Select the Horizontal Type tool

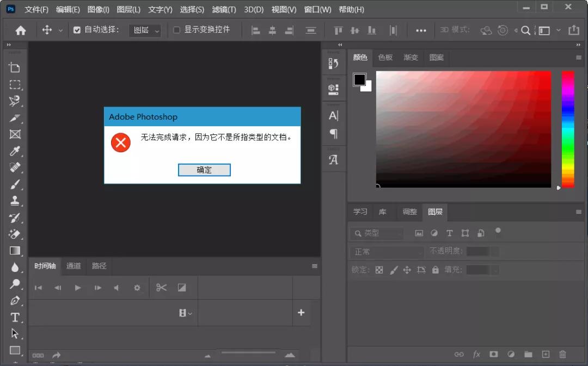14,318
